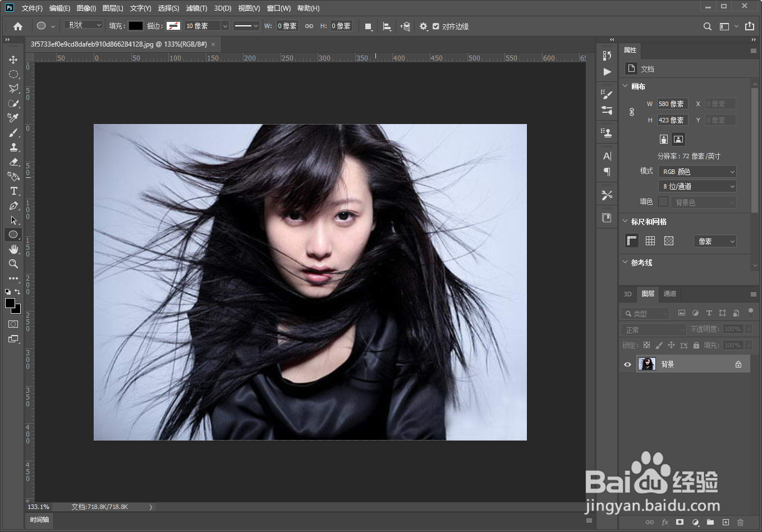This screenshot has height=532, width=762.
Task: Select the Paint Bucket tool
Action: click(x=13, y=176)
